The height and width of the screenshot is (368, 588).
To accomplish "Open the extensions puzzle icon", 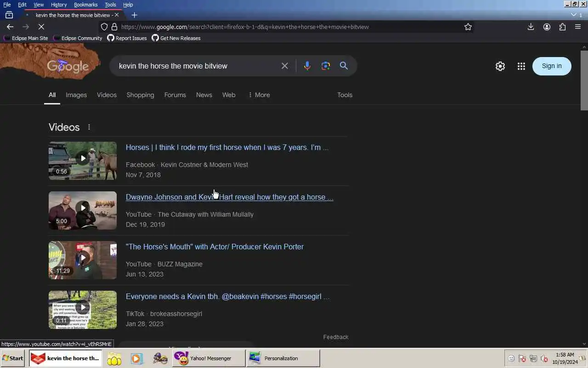I will tap(562, 27).
